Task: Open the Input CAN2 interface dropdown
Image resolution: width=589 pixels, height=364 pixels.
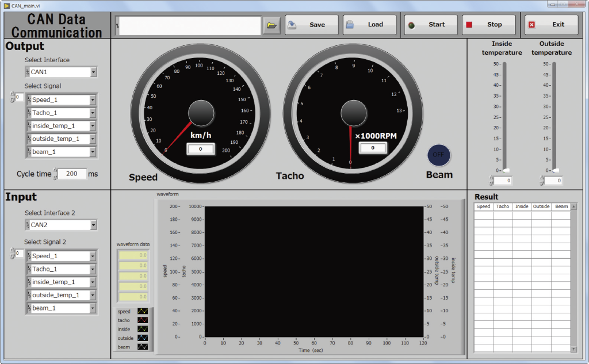Action: click(94, 225)
